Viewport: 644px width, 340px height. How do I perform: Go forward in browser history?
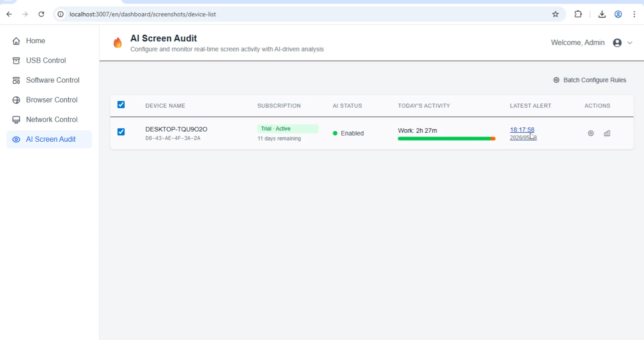tap(25, 14)
